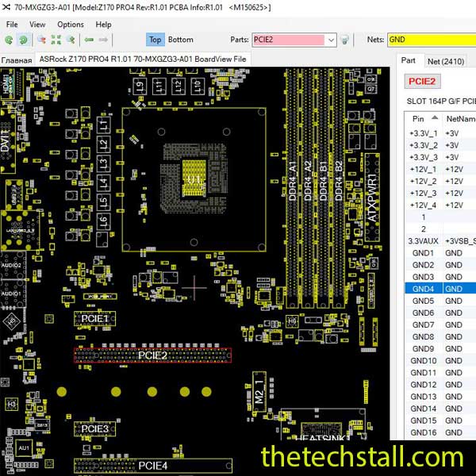Switch board view to Top side

point(155,40)
